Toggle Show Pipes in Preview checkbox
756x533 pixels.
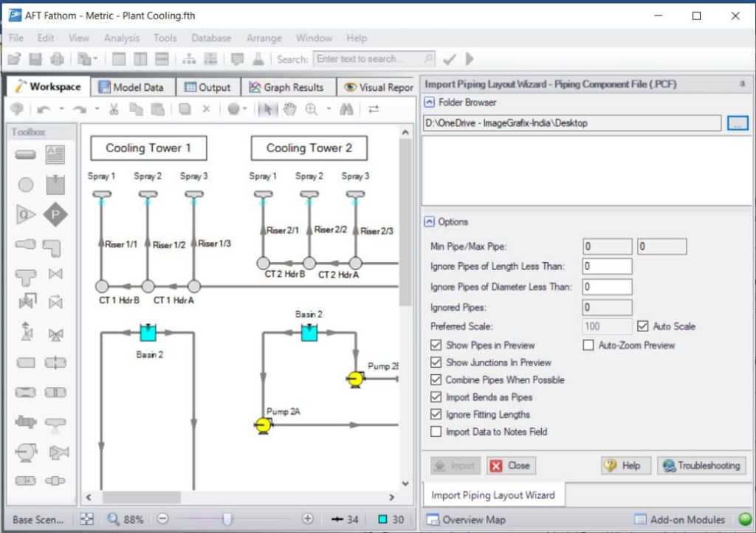pyautogui.click(x=436, y=345)
